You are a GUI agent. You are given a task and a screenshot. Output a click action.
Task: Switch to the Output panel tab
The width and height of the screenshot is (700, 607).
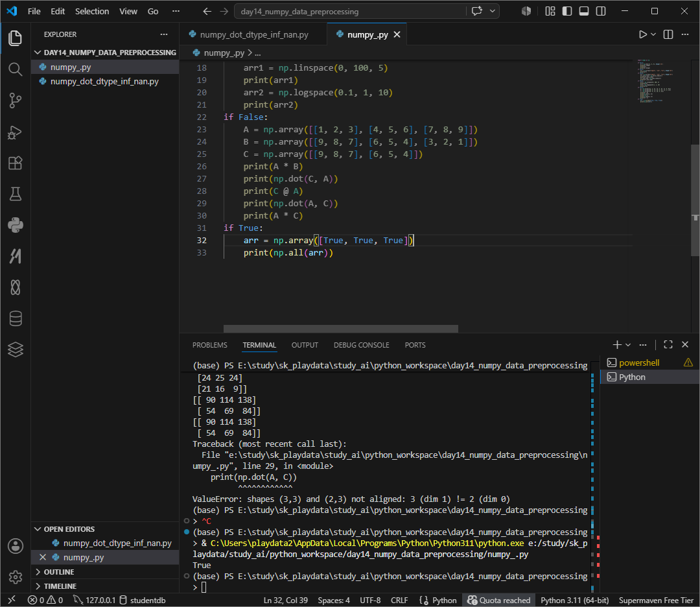click(305, 345)
